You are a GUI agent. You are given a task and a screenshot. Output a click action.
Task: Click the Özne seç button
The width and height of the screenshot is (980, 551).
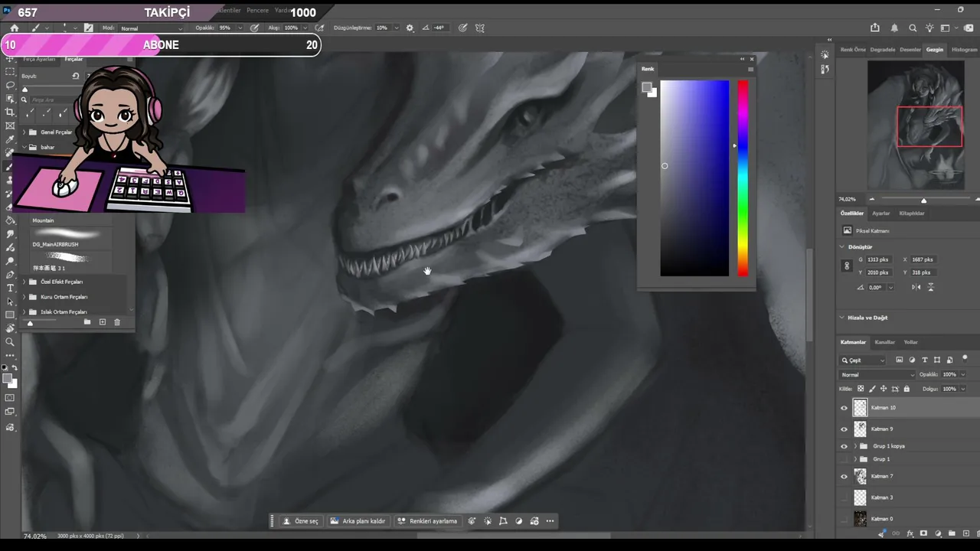[x=300, y=521]
